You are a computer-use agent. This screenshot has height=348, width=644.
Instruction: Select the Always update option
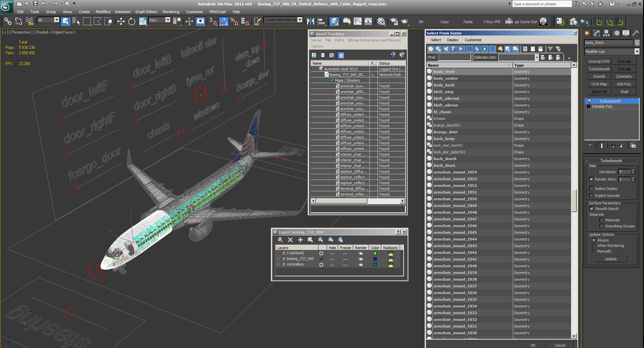click(593, 240)
